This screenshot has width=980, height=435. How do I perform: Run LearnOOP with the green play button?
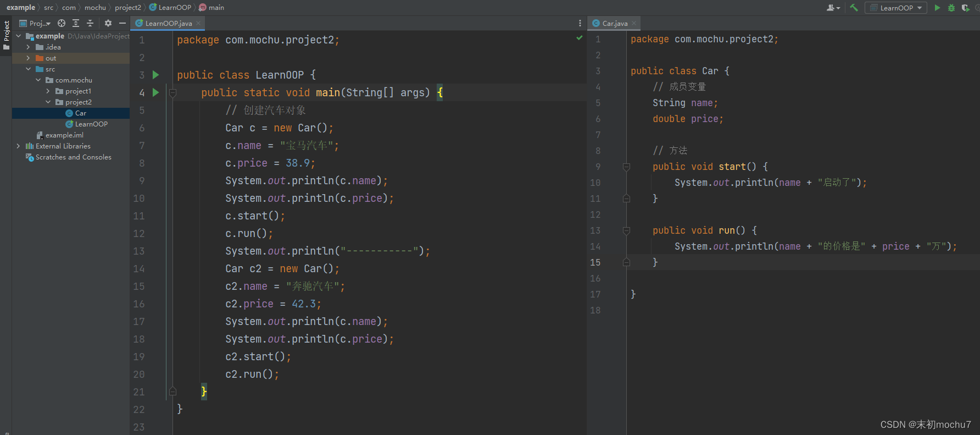937,8
